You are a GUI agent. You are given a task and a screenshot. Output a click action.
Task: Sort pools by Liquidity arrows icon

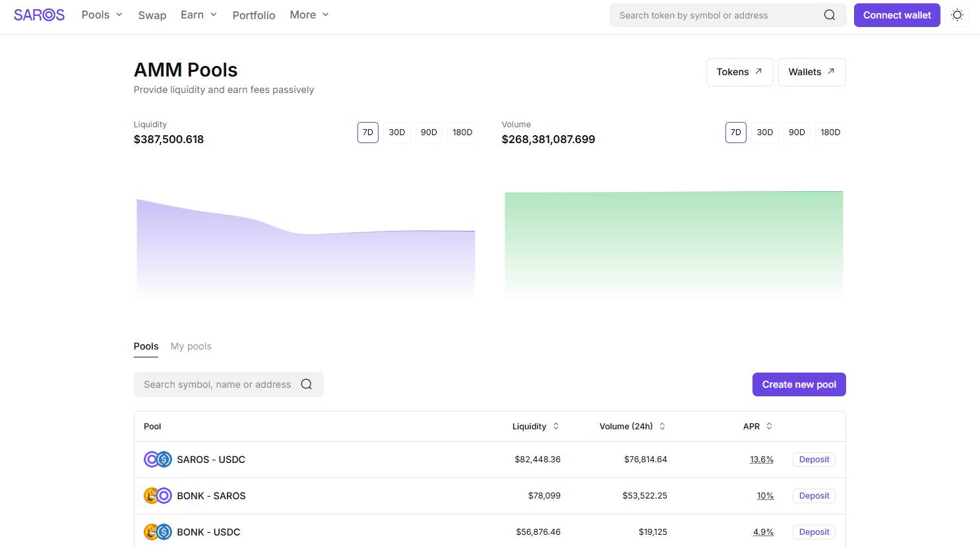[x=556, y=427]
